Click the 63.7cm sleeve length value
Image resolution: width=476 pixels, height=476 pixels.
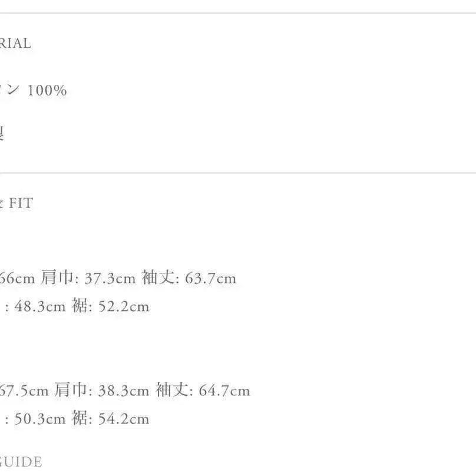(210, 278)
